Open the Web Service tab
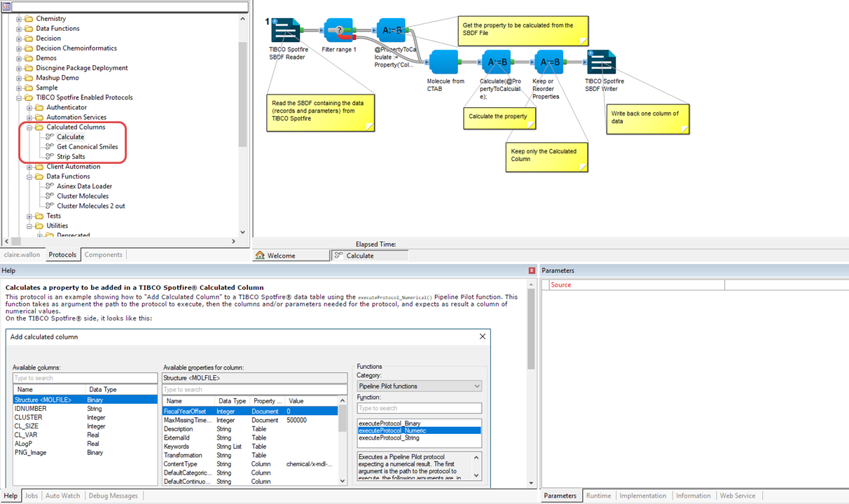 [738, 496]
